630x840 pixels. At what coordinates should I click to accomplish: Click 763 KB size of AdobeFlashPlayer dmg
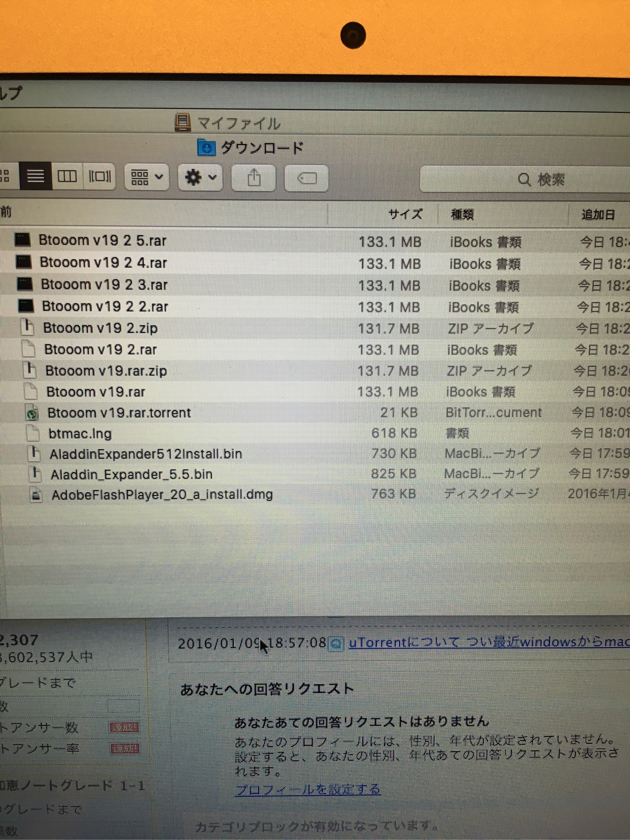coord(393,494)
